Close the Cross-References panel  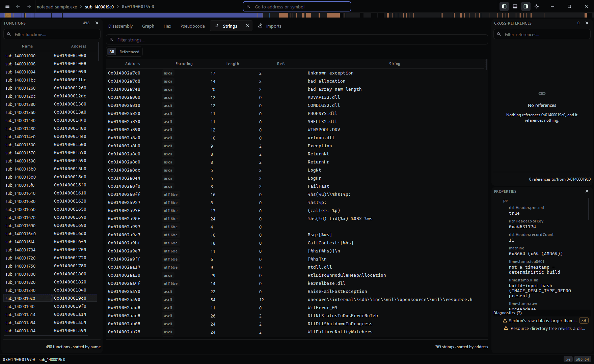click(x=587, y=23)
